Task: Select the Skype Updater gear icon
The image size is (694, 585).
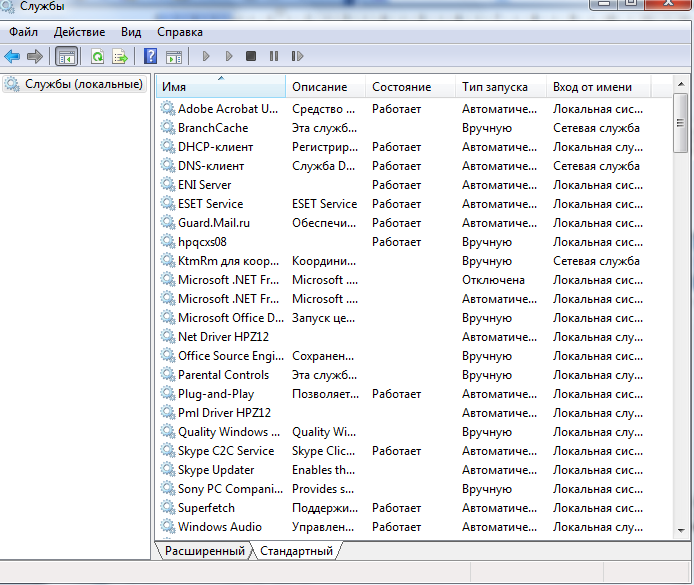Action: [x=168, y=470]
